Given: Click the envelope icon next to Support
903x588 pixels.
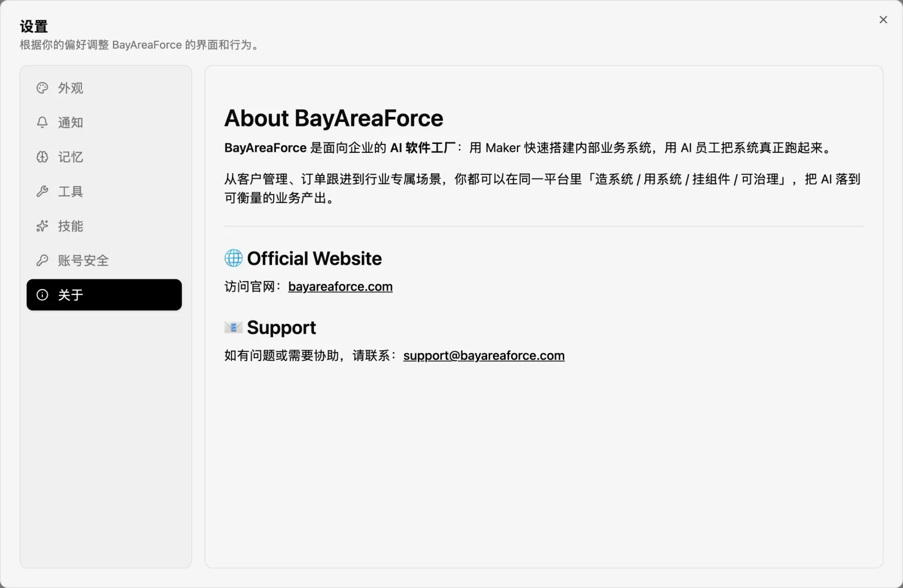Looking at the screenshot, I should point(234,327).
